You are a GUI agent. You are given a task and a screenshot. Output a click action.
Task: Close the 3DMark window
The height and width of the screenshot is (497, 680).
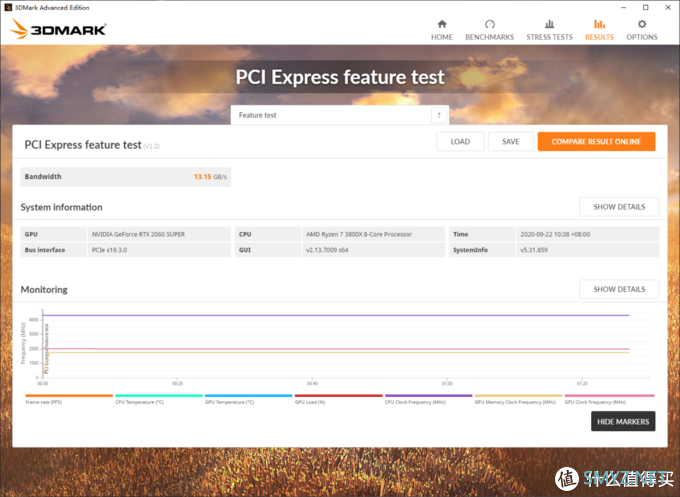[x=668, y=7]
